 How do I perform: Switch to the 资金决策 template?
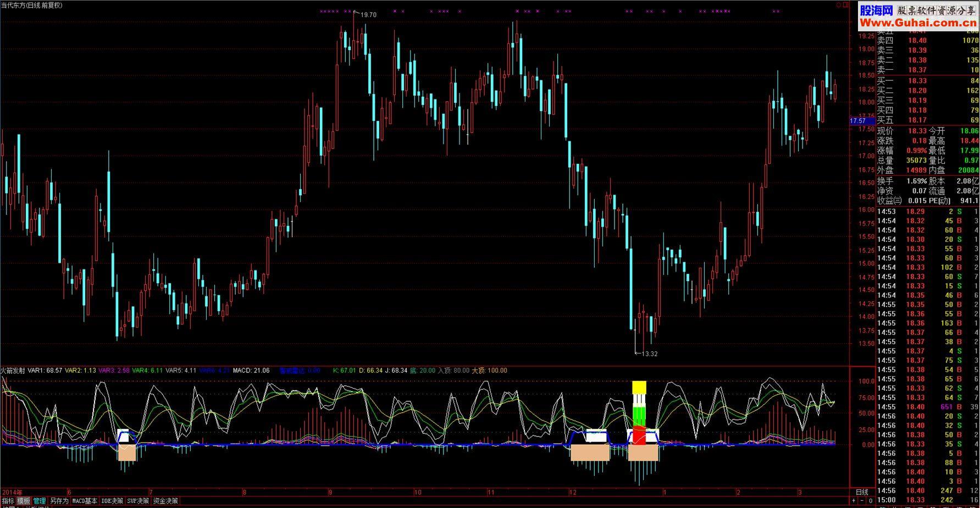point(165,501)
